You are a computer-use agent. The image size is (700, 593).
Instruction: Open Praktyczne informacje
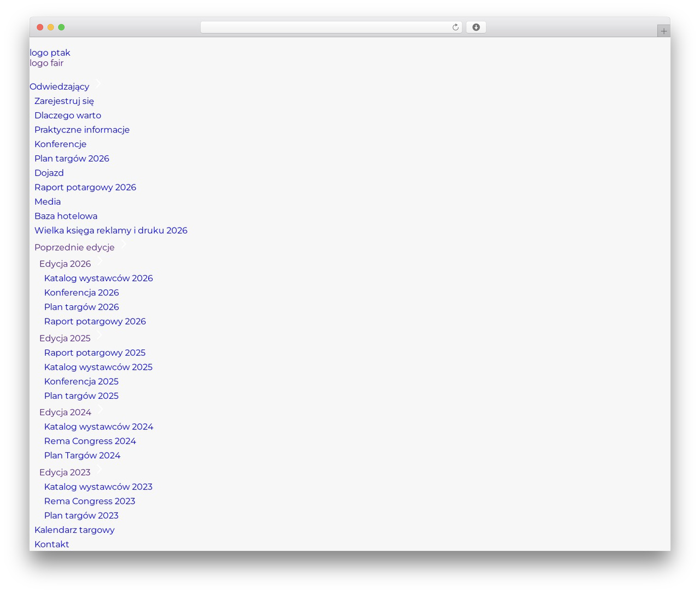(82, 130)
